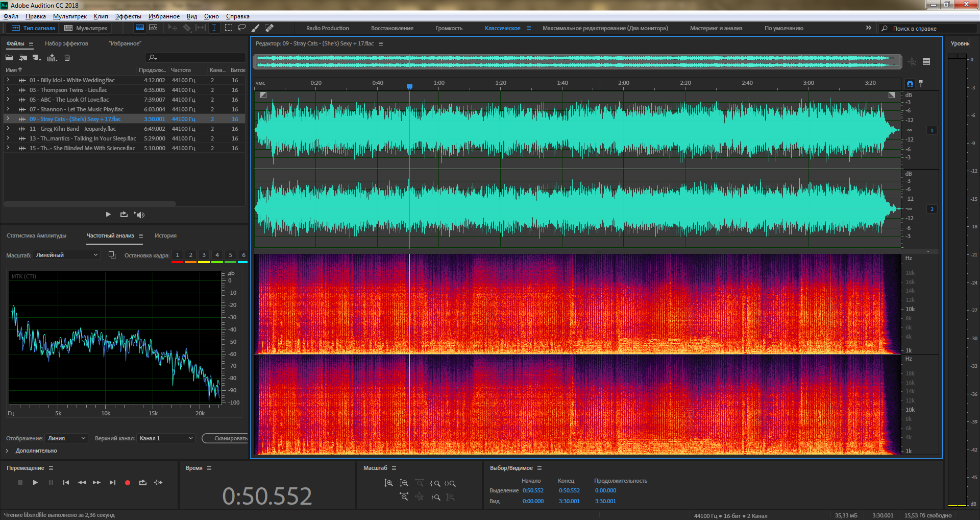This screenshot has width=980, height=520.
Task: Open a file in the Files panel
Action: click(9, 58)
